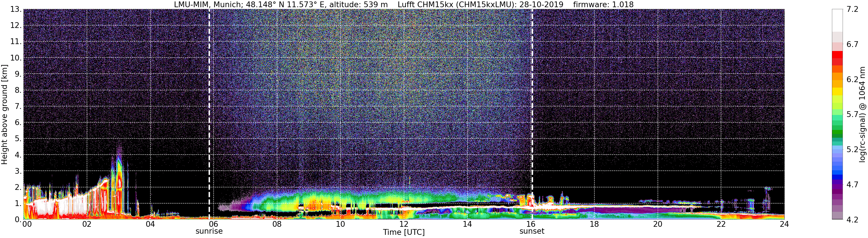The height and width of the screenshot is (238, 868).
Task: Click the '5.' height-axis tick label
Action: [18, 138]
